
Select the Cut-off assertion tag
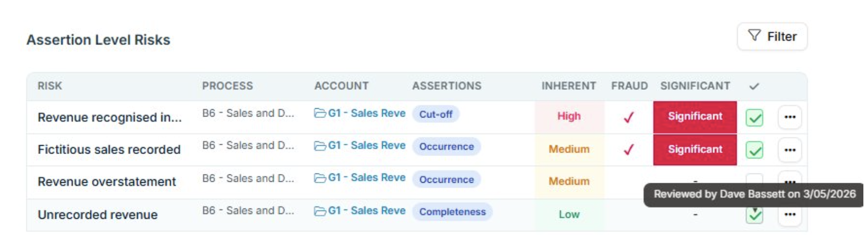tap(435, 114)
